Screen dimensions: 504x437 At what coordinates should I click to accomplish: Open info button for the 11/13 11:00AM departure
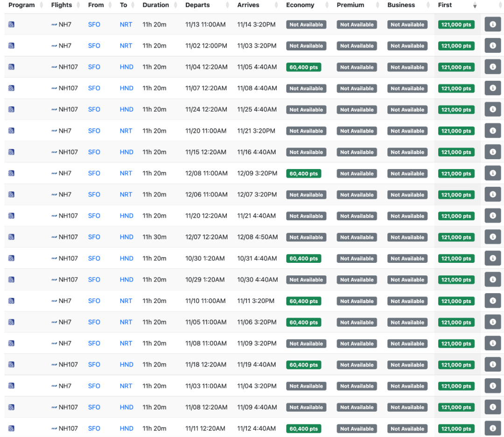[x=492, y=24]
